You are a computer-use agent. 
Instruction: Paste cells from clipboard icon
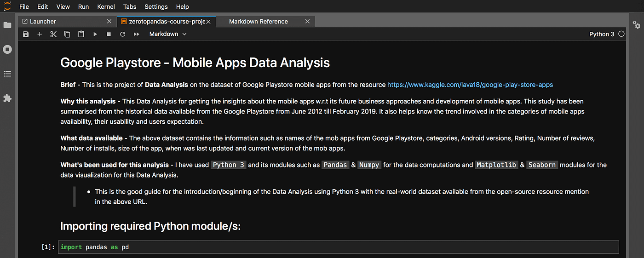coord(81,34)
